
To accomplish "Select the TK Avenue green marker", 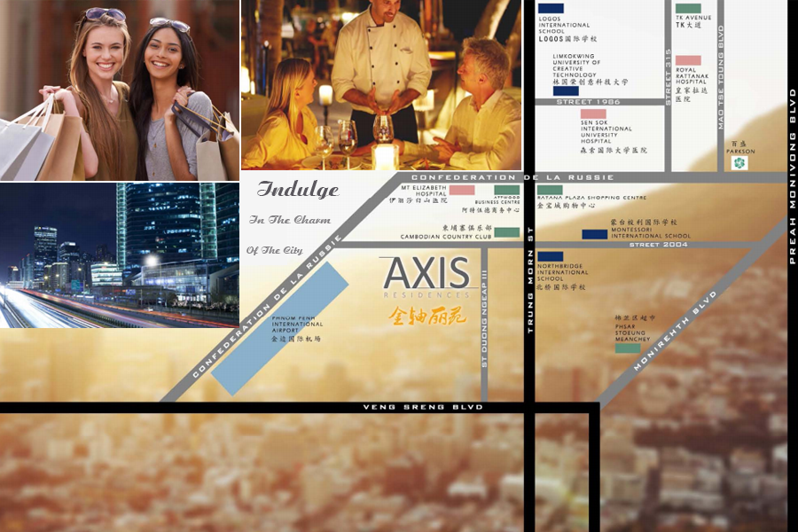I will pyautogui.click(x=688, y=10).
